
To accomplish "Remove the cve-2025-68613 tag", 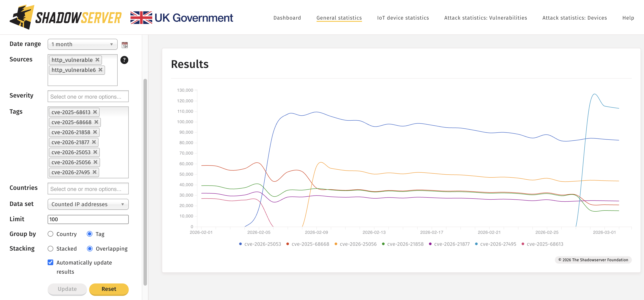I will [x=95, y=112].
